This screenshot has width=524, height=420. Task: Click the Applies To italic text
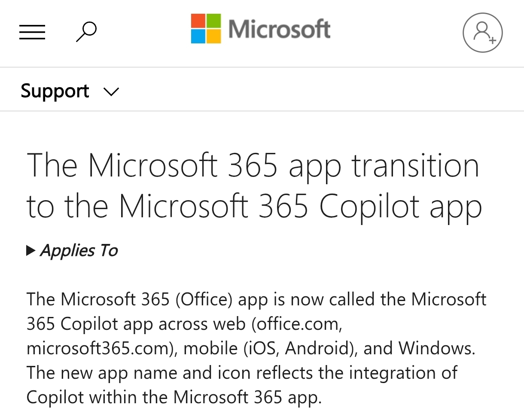point(79,250)
